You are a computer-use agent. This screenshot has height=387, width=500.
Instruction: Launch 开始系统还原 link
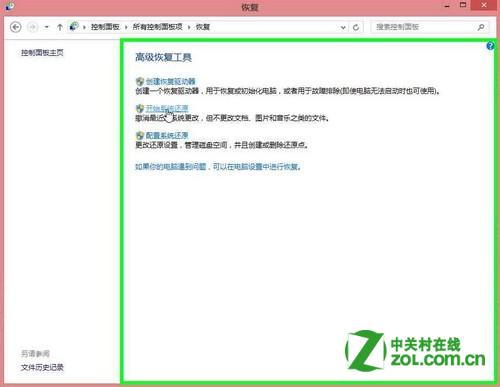click(167, 108)
